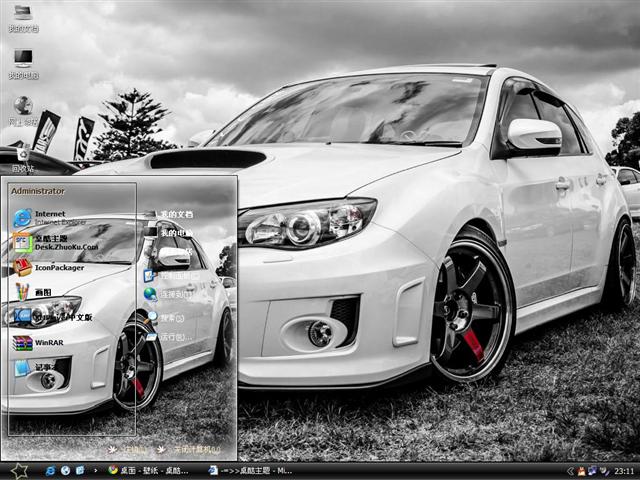
Task: Select the Administrator user name in the start menu
Action: coord(38,191)
